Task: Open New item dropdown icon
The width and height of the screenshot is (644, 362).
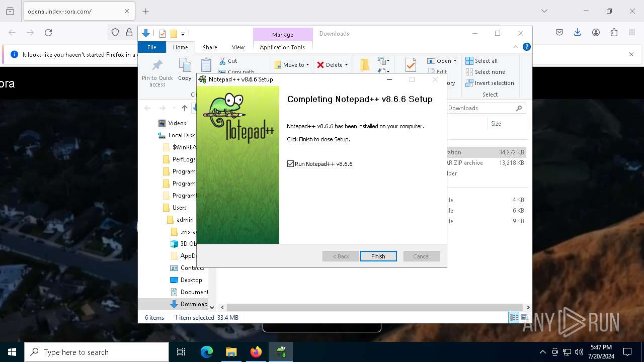Action: point(384,61)
